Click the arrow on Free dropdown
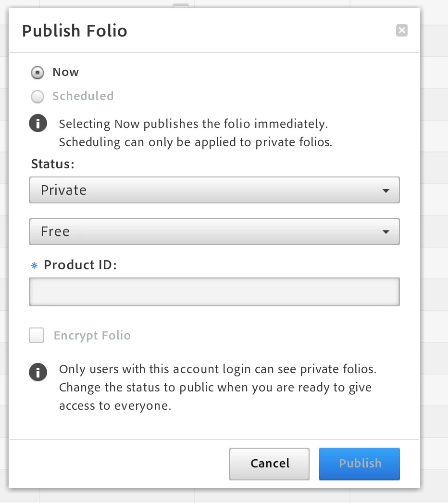Screen dimensions: 448x503 [386, 232]
